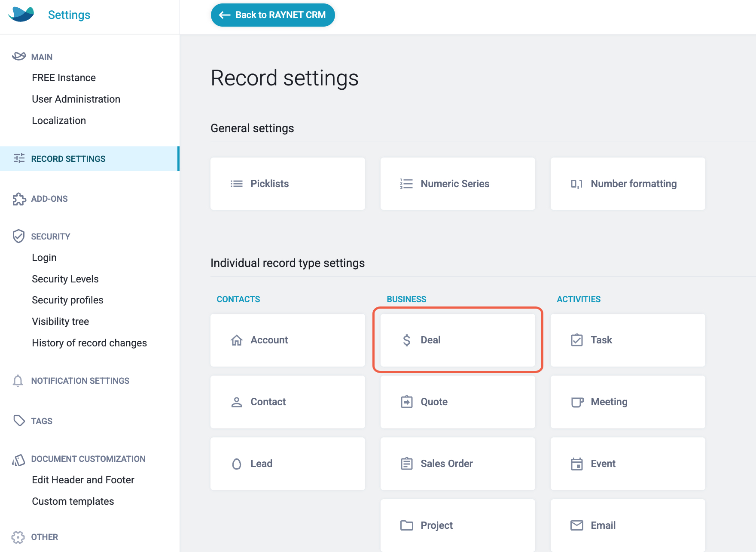Open Contact record settings card
Image resolution: width=756 pixels, height=552 pixels.
(288, 402)
